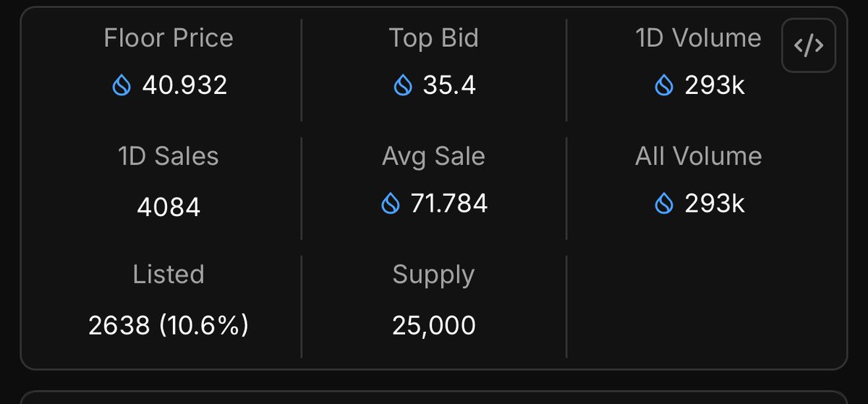The image size is (868, 404).
Task: Select the All Volume label
Action: click(x=699, y=157)
